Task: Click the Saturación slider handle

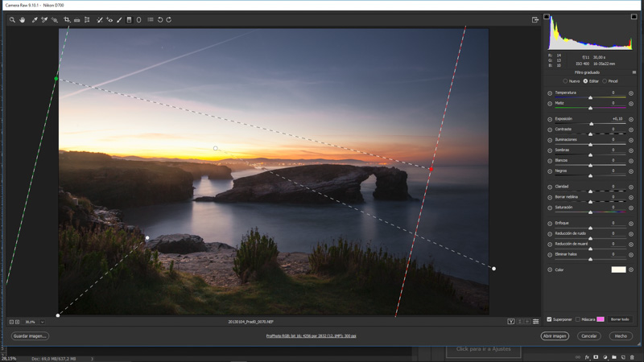Action: click(590, 212)
